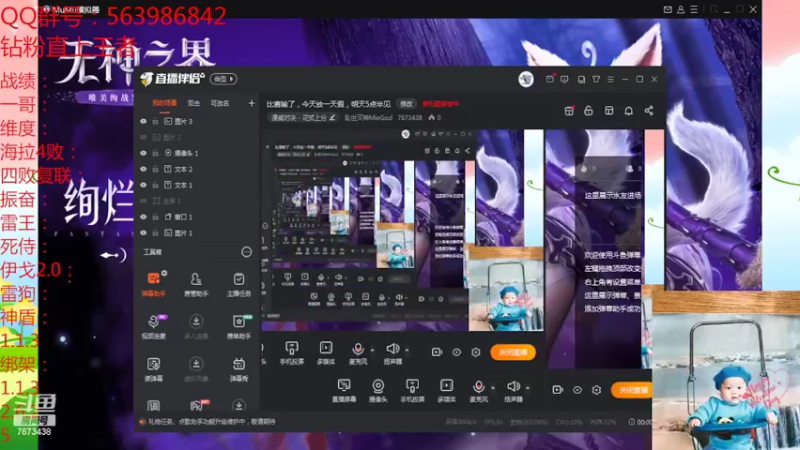Open the gear left of main 关闭直播

(596, 390)
